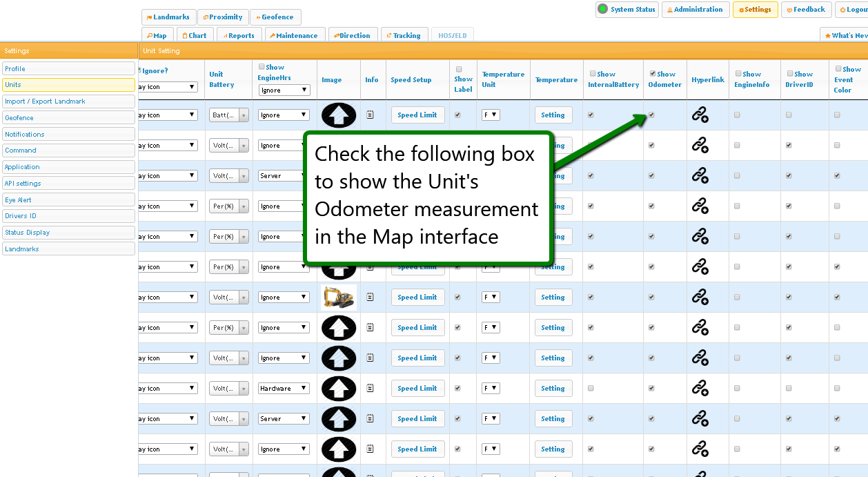The image size is (868, 477).
Task: Click the hyperlink chain icon in first row
Action: click(700, 115)
